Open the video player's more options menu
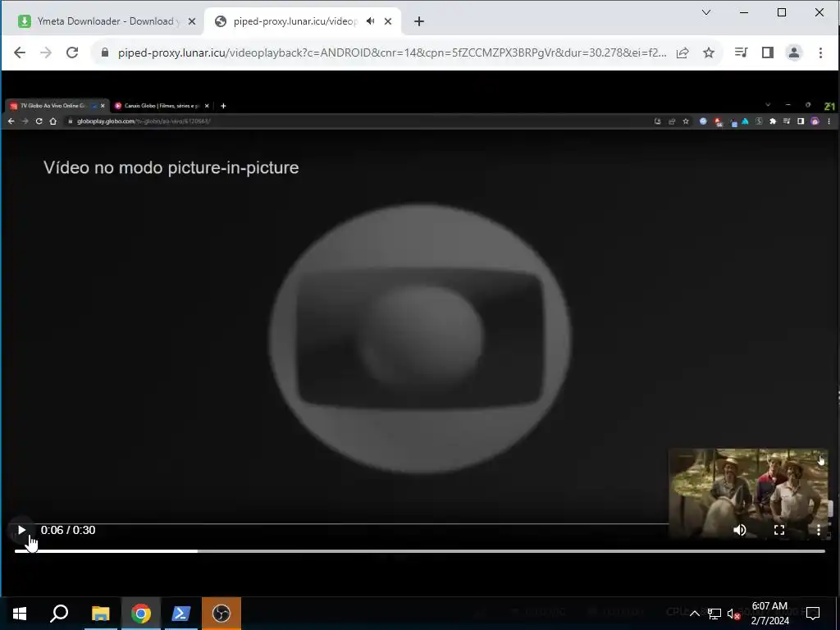 point(818,530)
